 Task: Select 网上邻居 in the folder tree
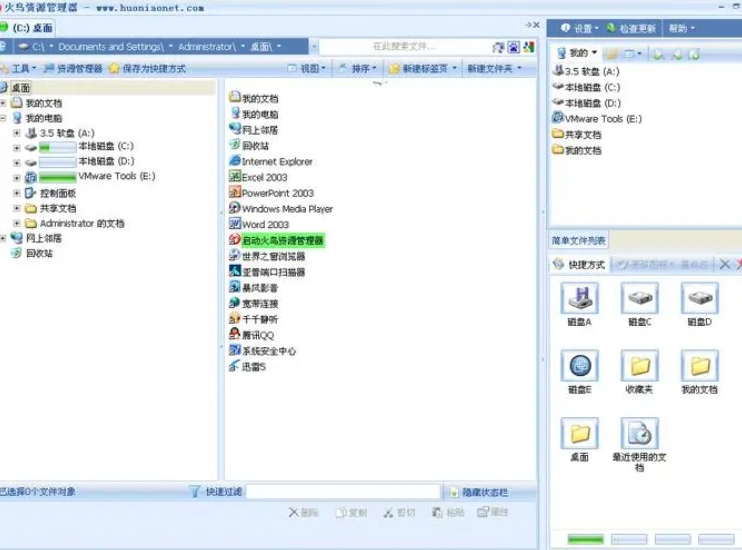44,239
